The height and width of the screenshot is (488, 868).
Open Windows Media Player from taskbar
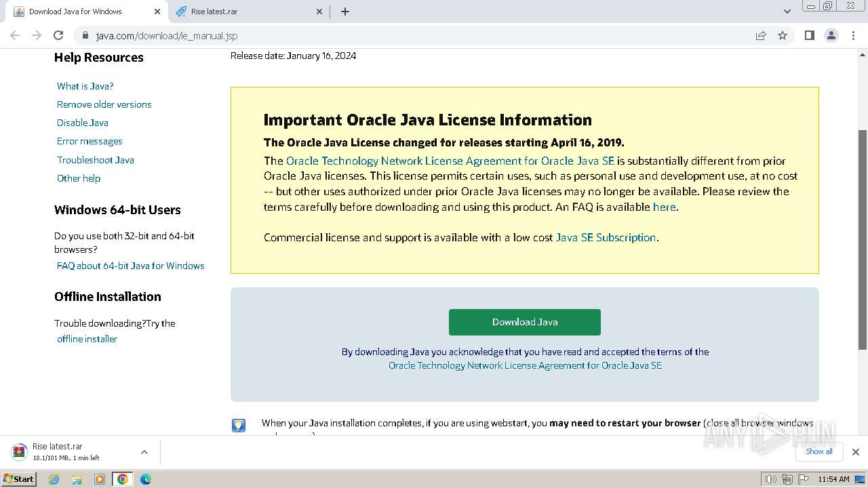tap(100, 479)
